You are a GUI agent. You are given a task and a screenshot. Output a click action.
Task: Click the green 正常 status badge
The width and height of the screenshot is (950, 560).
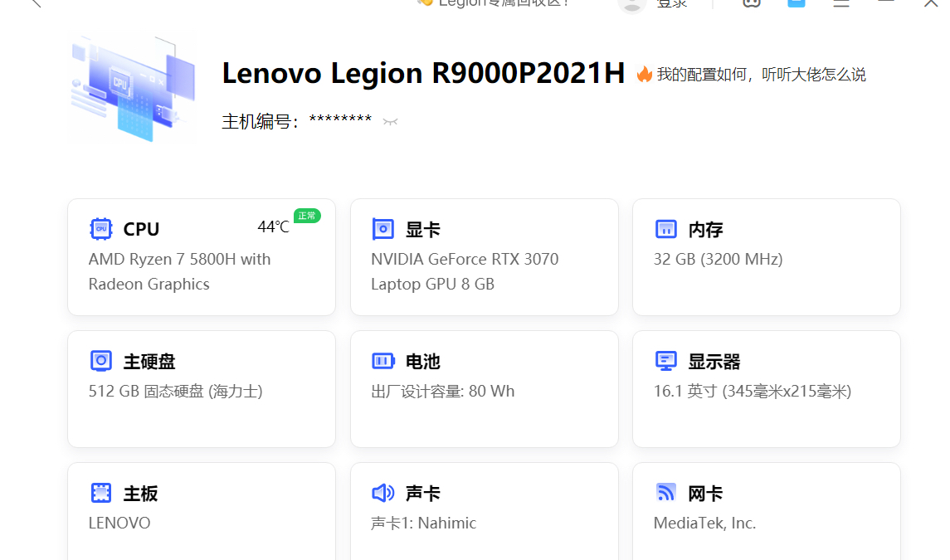[307, 216]
